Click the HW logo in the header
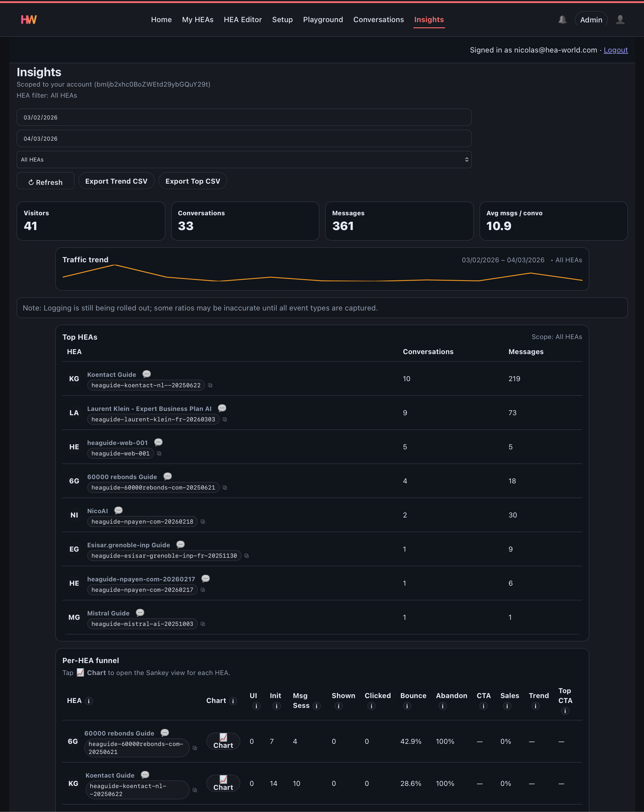The height and width of the screenshot is (812, 644). (x=28, y=20)
